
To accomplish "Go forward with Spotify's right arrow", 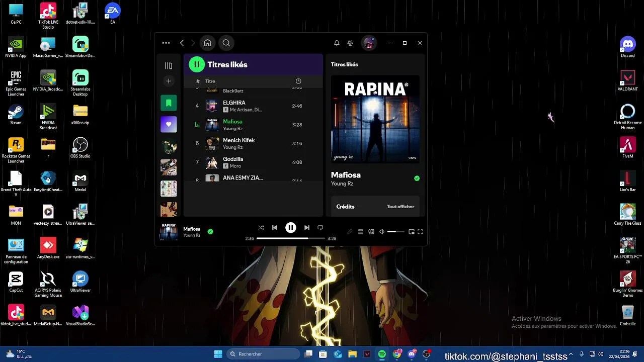I will point(193,43).
